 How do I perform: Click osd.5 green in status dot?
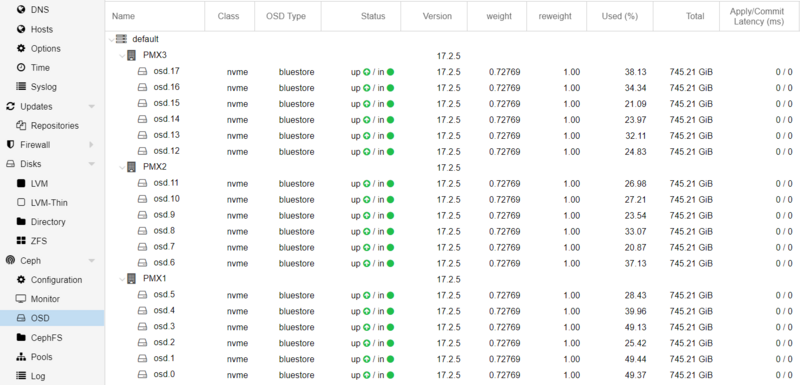click(390, 295)
